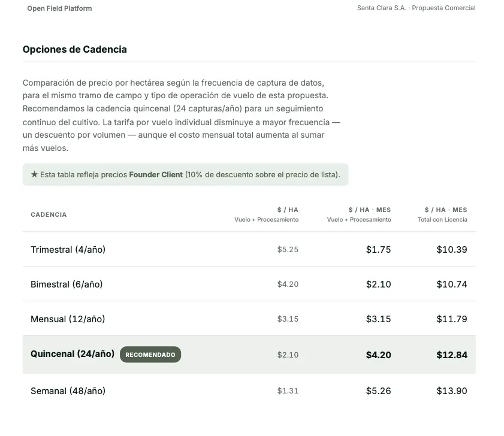Click the Total con Licencia column header
Image resolution: width=504 pixels, height=436 pixels.
pyautogui.click(x=442, y=214)
